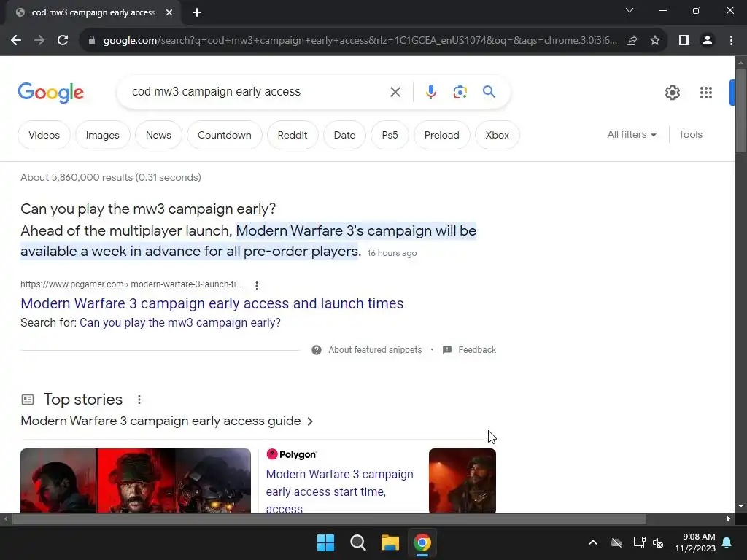The width and height of the screenshot is (747, 560).
Task: Open Top stories three-dot options
Action: (x=139, y=400)
